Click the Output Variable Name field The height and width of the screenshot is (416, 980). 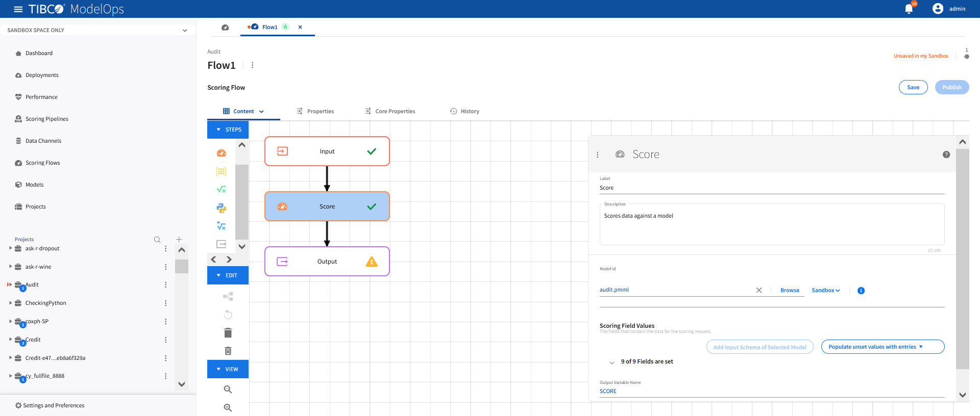[x=771, y=391]
